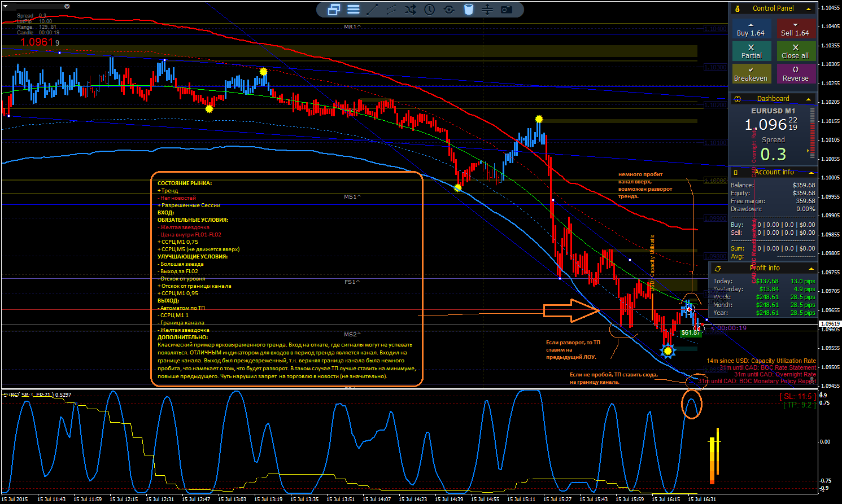Click the red-segmented volatility meter bar in the Dashboard
The width and height of the screenshot is (842, 504).
click(813, 133)
